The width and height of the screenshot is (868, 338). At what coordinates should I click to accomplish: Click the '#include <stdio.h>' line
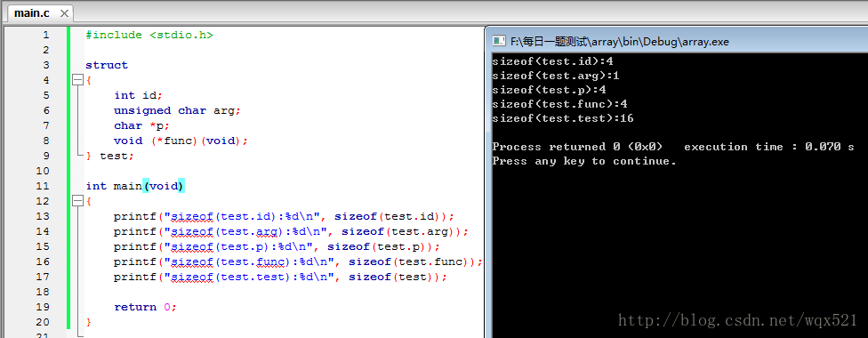coord(149,35)
